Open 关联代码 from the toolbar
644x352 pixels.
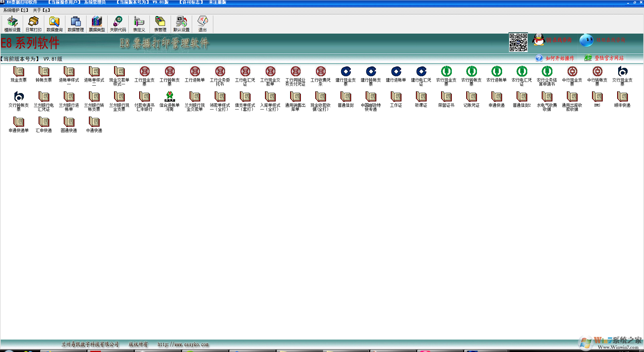pos(118,24)
